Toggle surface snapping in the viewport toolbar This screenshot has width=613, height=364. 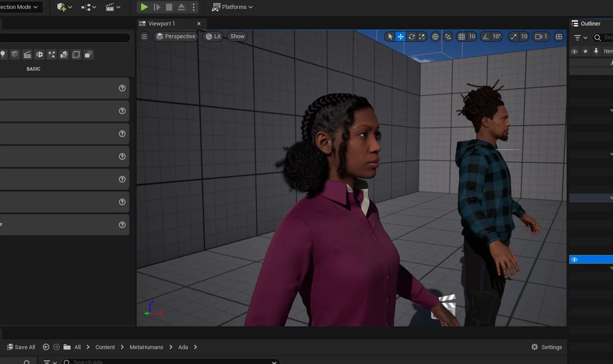(x=448, y=36)
